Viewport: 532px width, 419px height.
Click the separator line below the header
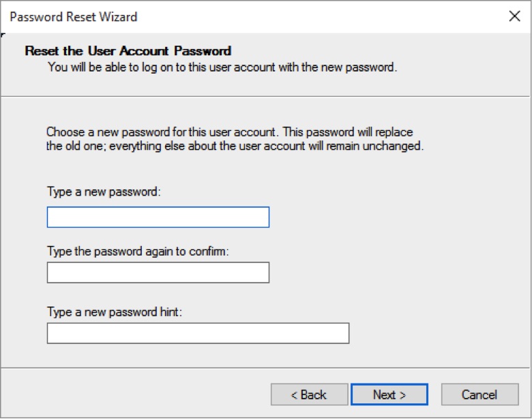click(265, 96)
